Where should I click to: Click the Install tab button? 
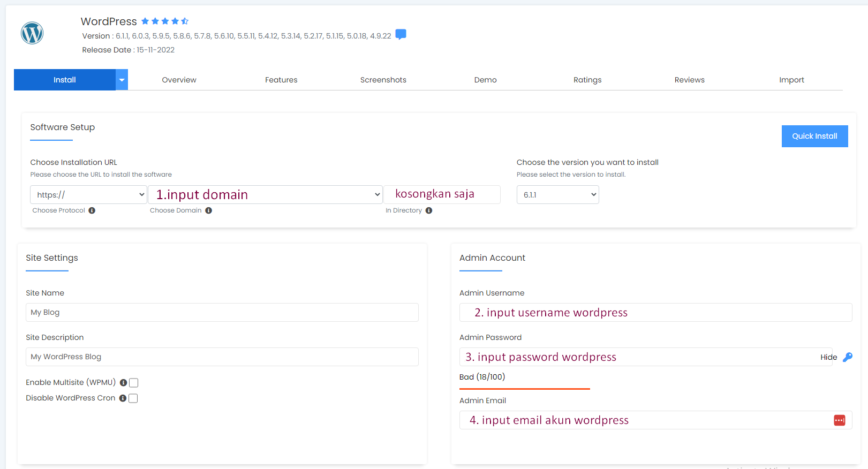click(65, 80)
